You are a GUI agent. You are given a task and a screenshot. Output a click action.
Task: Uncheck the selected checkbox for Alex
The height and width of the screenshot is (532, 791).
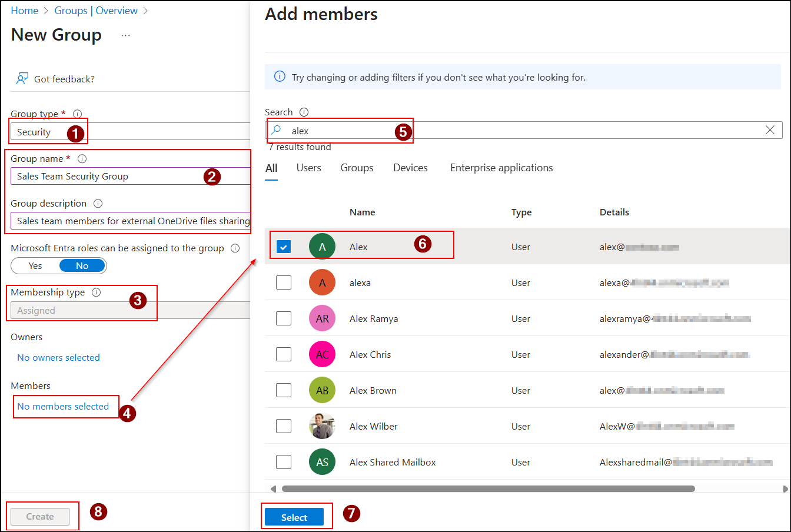pos(284,247)
